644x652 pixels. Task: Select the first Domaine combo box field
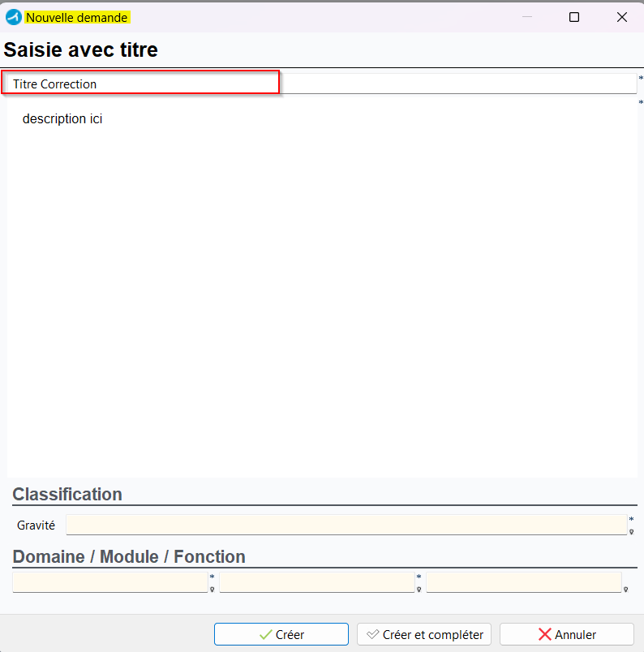click(110, 582)
